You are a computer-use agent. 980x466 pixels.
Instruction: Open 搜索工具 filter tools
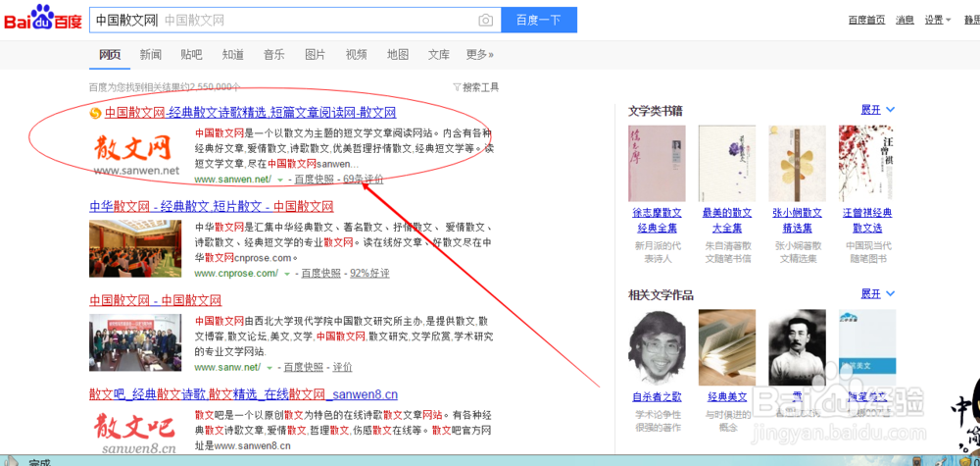pos(475,87)
